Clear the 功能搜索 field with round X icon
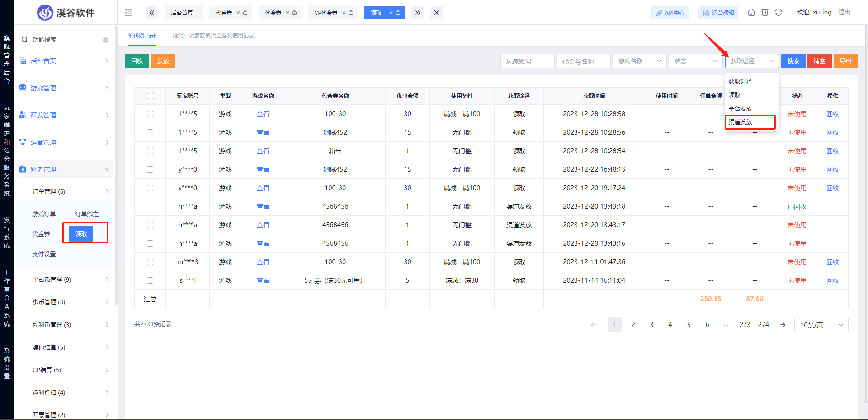 click(106, 40)
